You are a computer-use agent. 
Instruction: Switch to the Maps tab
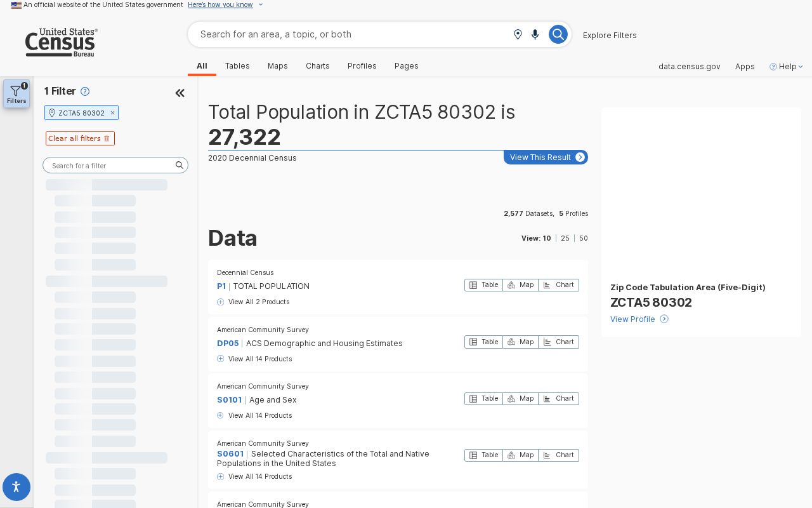(278, 66)
